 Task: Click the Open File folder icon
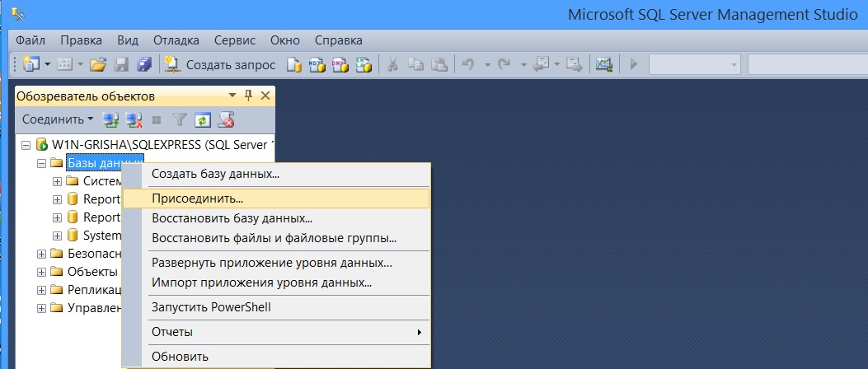pos(98,65)
